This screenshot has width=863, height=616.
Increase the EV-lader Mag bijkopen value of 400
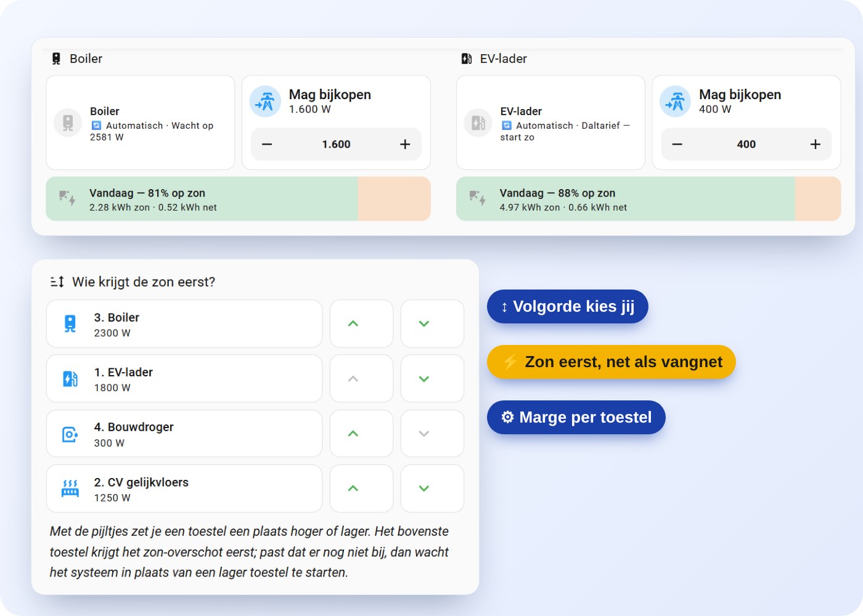[x=816, y=144]
